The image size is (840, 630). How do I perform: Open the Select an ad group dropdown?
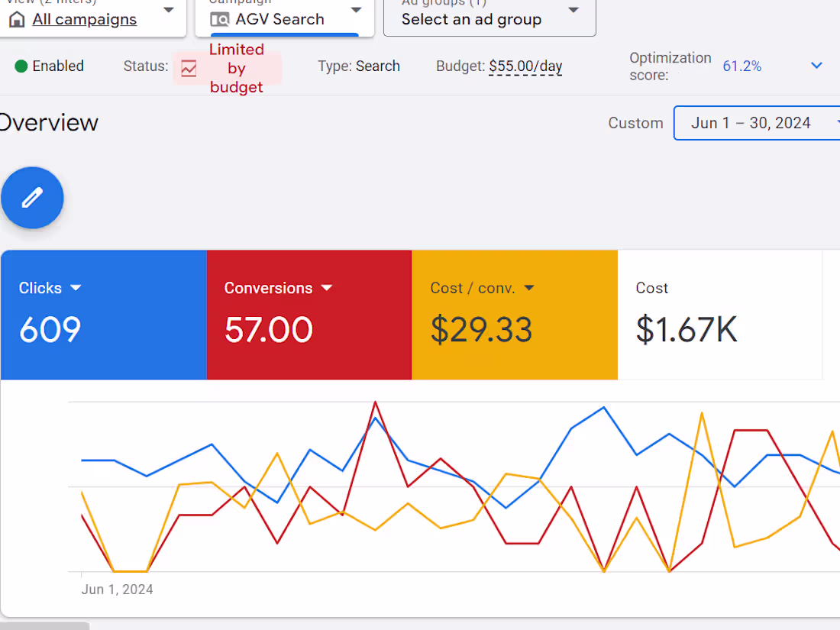[573, 11]
